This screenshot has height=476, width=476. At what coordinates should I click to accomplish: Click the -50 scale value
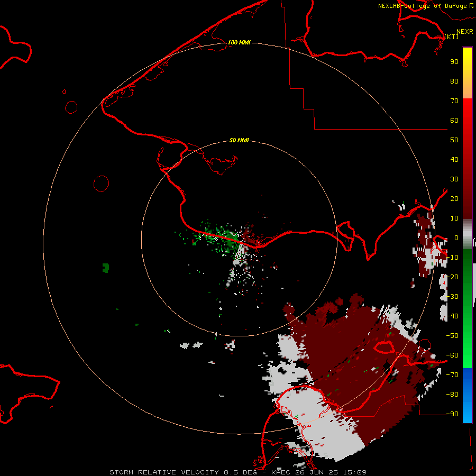point(452,336)
